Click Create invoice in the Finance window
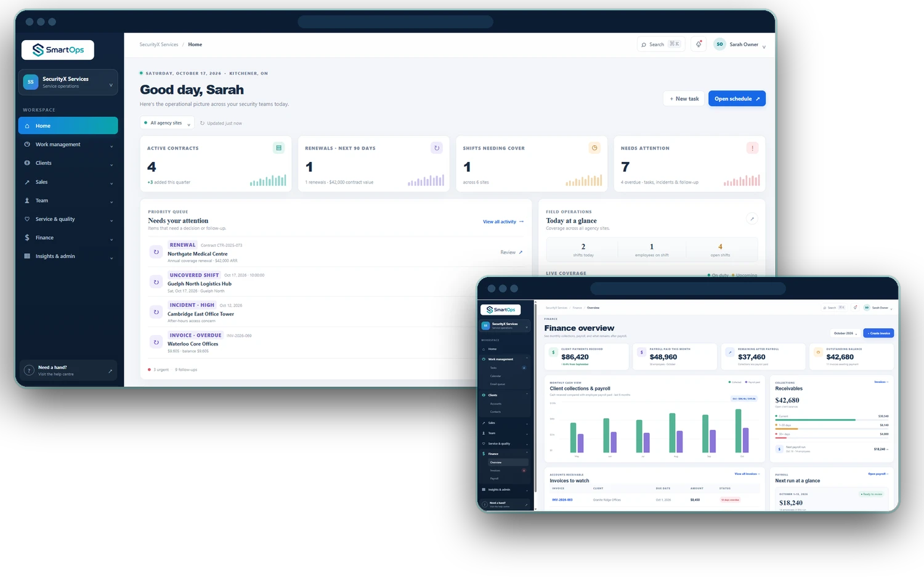Viewport: 924px width, 577px height. point(878,333)
